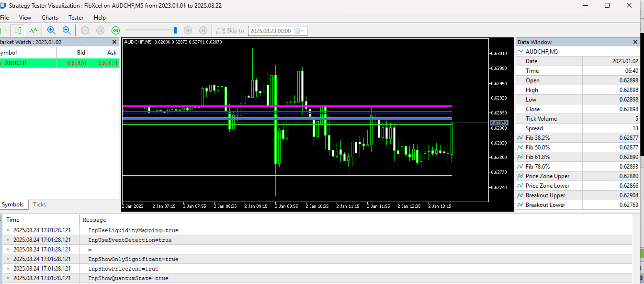644x284 pixels.
Task: Click the Fib 50.0% indicator icon
Action: (x=520, y=148)
